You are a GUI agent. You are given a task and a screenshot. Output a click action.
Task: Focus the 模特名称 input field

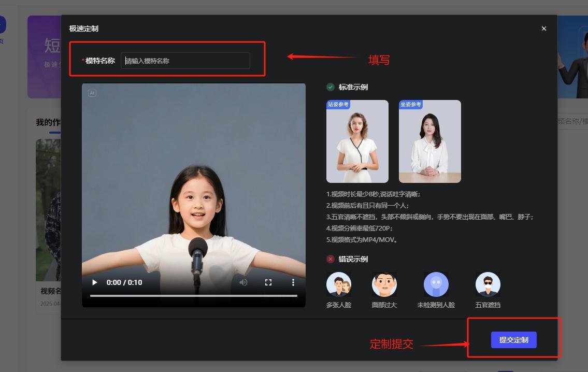coord(185,61)
